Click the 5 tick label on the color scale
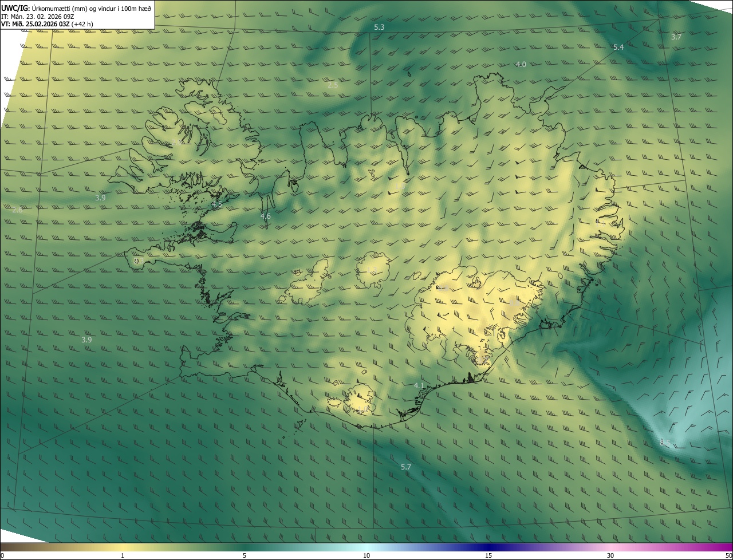This screenshot has height=560, width=733. point(245,555)
